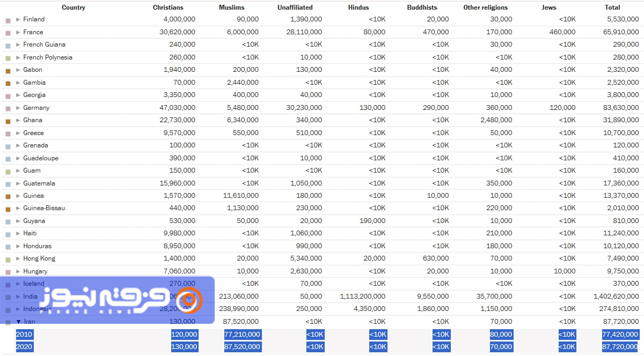Expand the Finland row arrow
644x356 pixels.
(x=18, y=19)
